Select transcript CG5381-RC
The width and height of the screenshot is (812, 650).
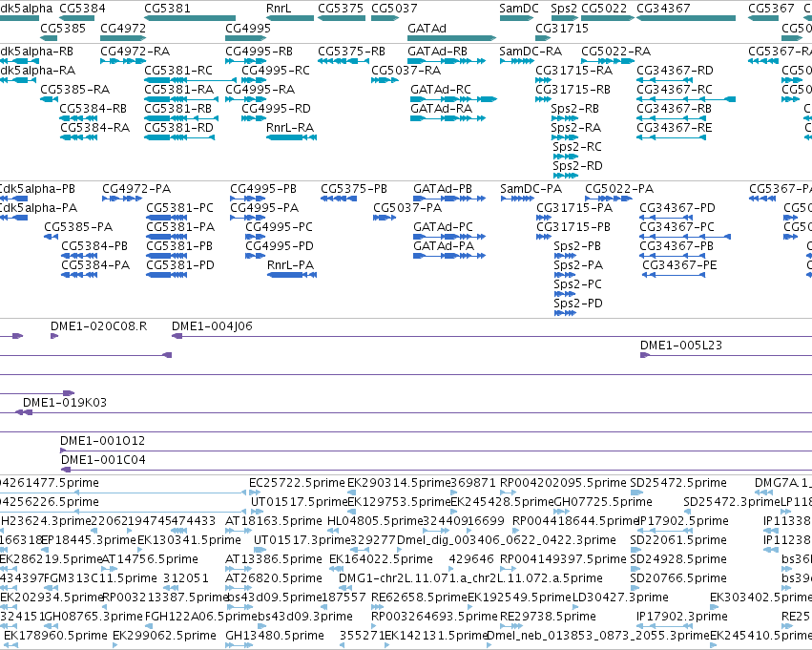point(190,80)
